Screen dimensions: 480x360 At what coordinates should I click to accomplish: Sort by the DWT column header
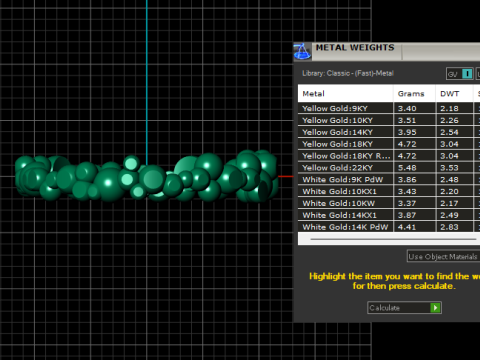454,94
